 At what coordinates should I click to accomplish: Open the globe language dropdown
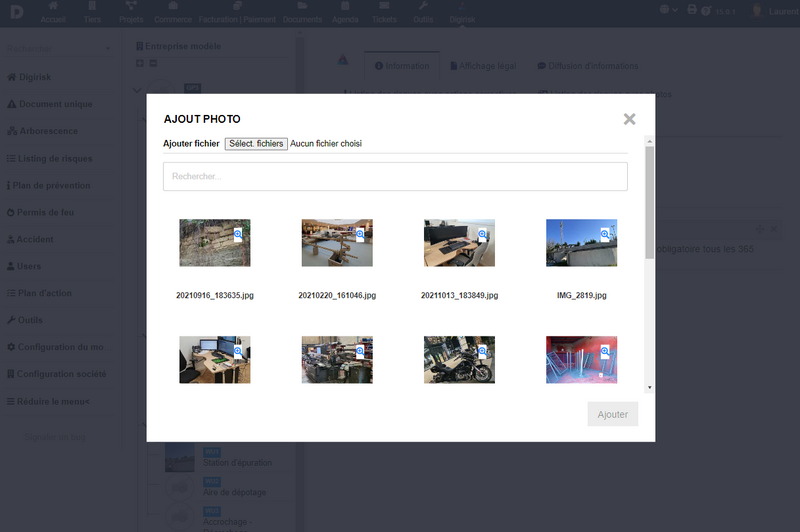[x=668, y=10]
